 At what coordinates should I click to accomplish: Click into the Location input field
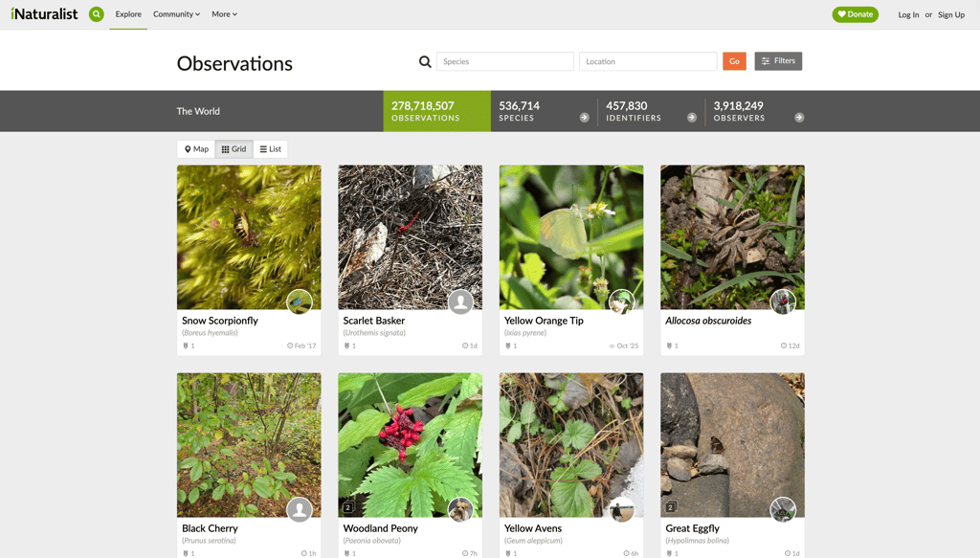647,61
